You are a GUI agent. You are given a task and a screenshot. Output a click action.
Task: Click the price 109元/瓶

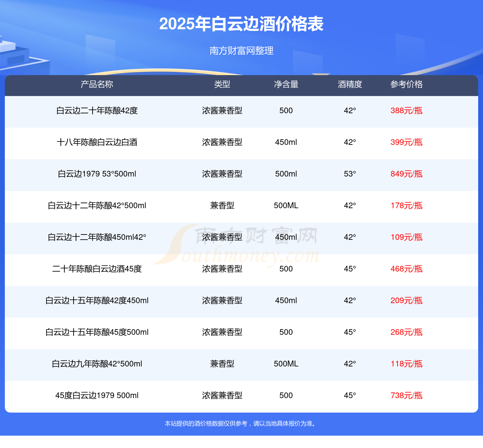(407, 237)
